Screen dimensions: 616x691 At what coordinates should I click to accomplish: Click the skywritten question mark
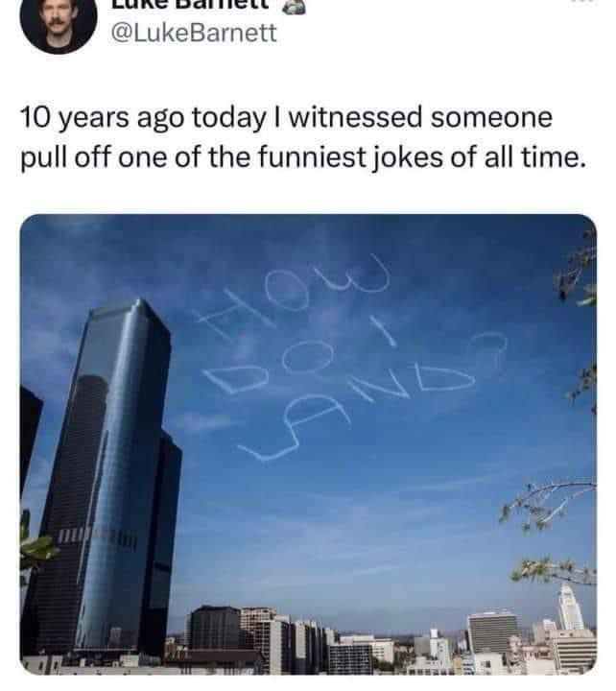pos(487,350)
